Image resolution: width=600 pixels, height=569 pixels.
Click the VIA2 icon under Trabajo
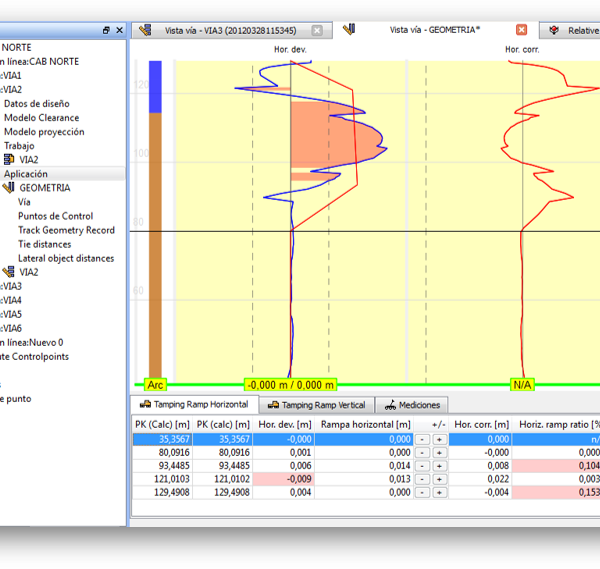(x=9, y=160)
